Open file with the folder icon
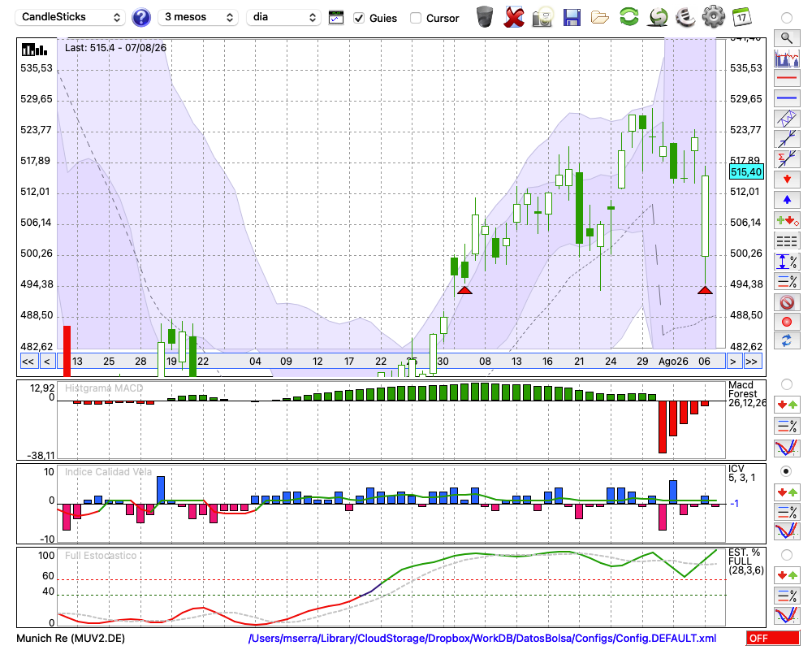 [600, 18]
